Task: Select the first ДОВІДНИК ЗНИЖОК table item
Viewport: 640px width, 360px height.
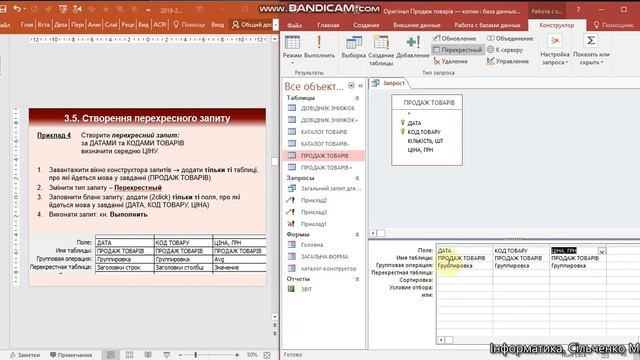Action: click(x=324, y=108)
